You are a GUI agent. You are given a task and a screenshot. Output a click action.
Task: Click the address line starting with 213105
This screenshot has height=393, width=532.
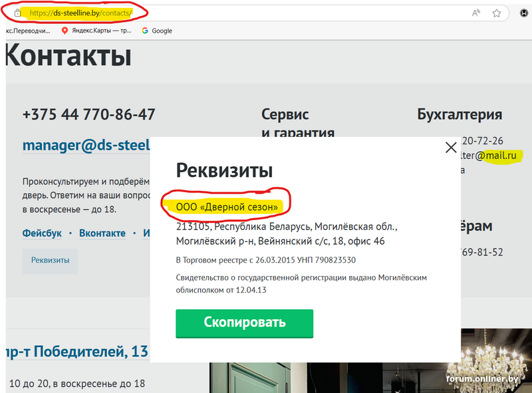[x=287, y=234]
